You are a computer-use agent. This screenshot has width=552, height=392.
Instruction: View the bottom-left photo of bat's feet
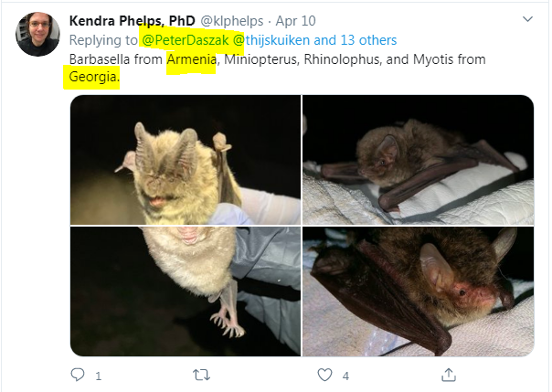[x=186, y=290]
